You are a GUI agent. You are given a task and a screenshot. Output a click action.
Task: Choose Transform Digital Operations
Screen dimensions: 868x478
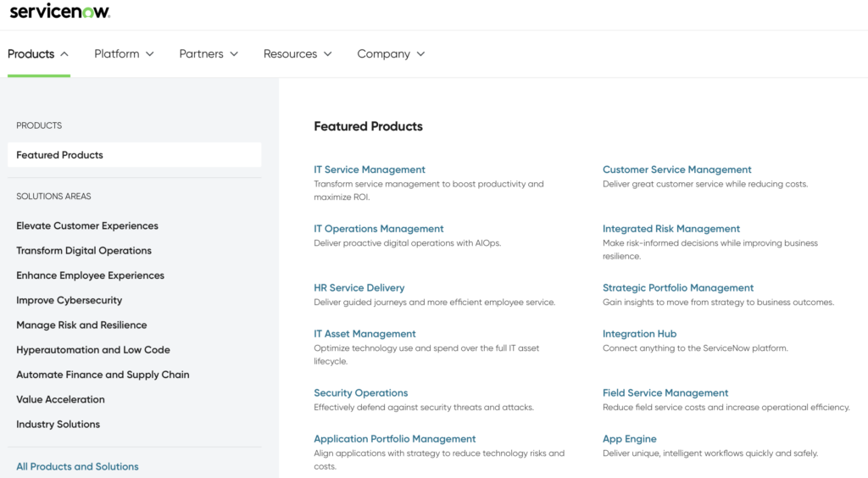84,251
